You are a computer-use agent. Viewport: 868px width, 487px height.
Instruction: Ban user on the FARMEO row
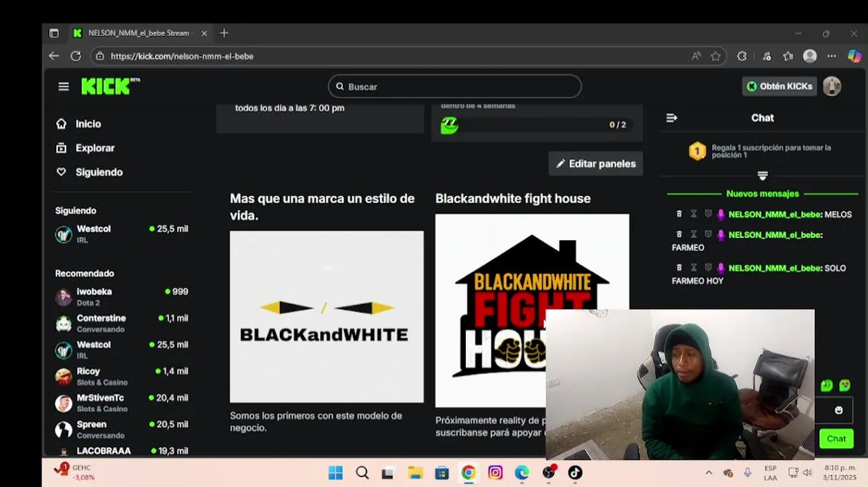pos(708,234)
